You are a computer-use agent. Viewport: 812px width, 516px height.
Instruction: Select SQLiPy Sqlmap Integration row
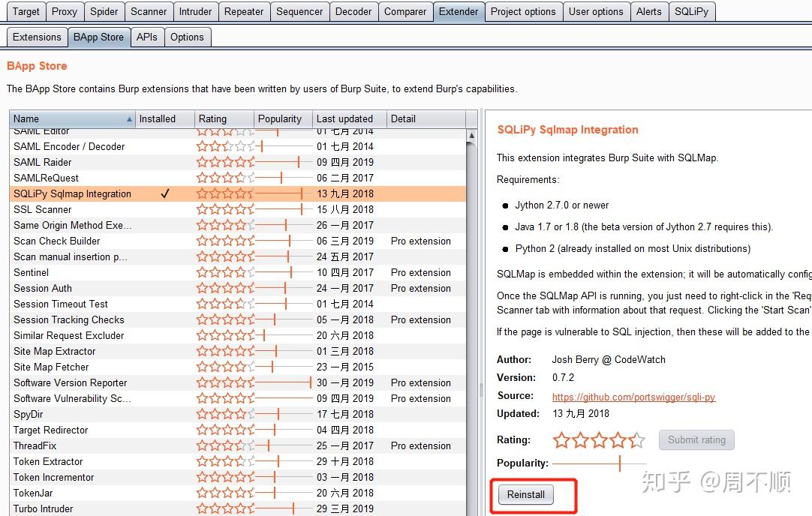[x=238, y=193]
